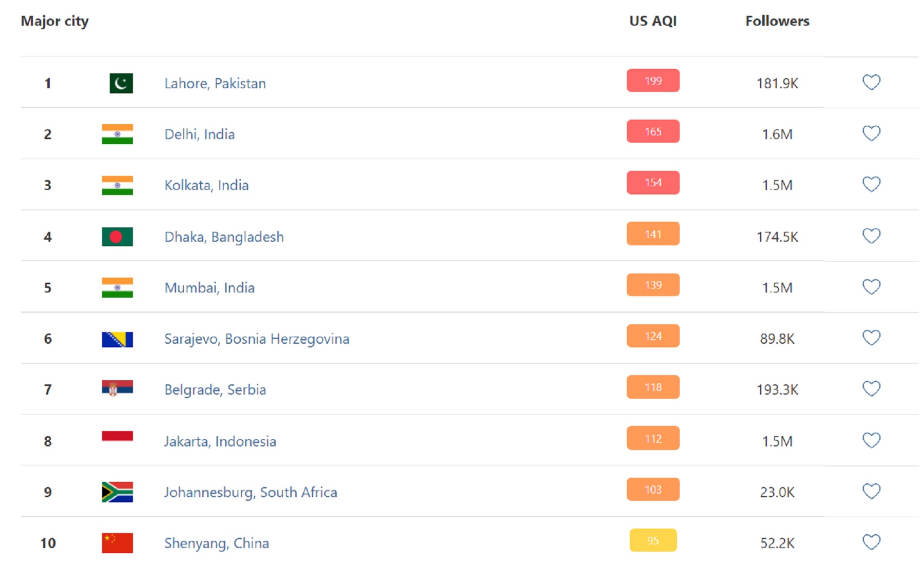The width and height of the screenshot is (924, 566).
Task: Click the Followers column header
Action: click(777, 21)
